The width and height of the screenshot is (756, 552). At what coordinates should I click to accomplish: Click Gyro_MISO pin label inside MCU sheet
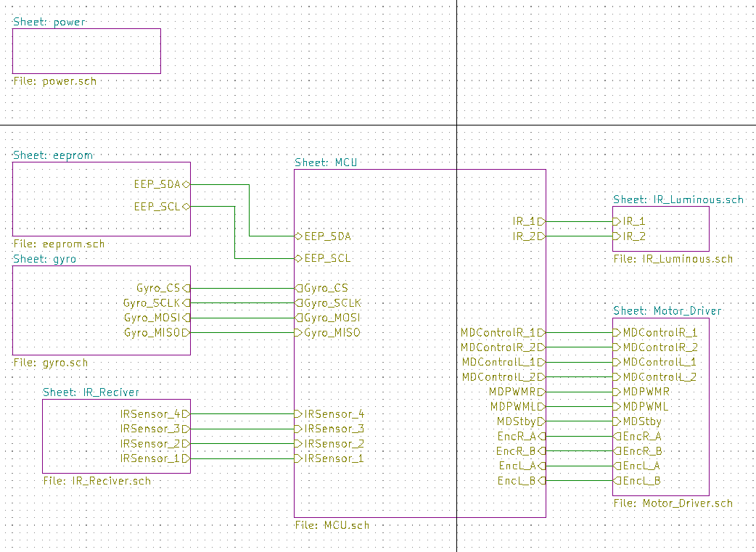click(x=333, y=333)
